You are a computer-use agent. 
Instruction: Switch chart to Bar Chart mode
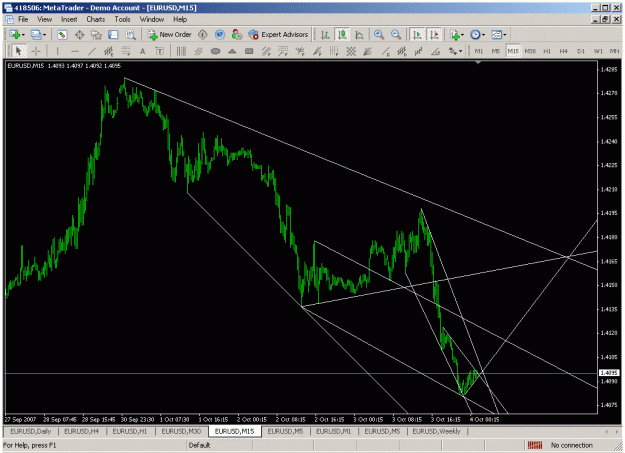(325, 35)
